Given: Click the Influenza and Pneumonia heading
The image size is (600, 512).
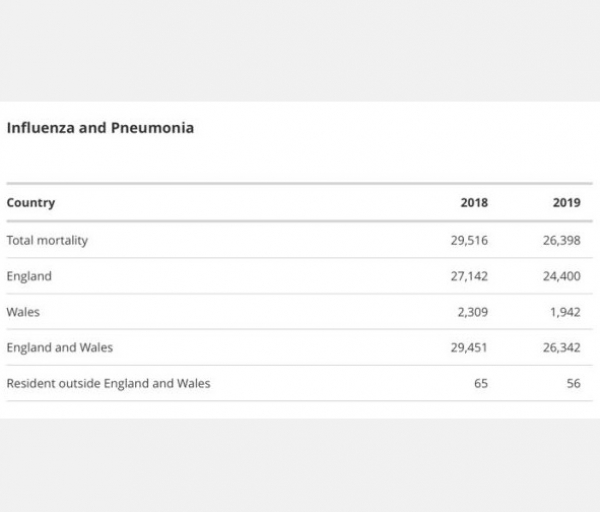Looking at the screenshot, I should click(100, 128).
